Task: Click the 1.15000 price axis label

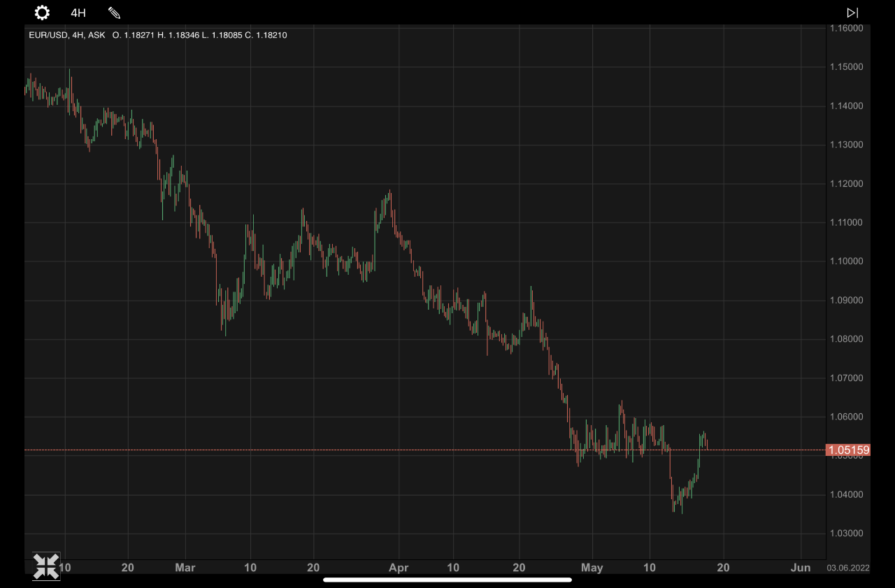Action: tap(846, 67)
